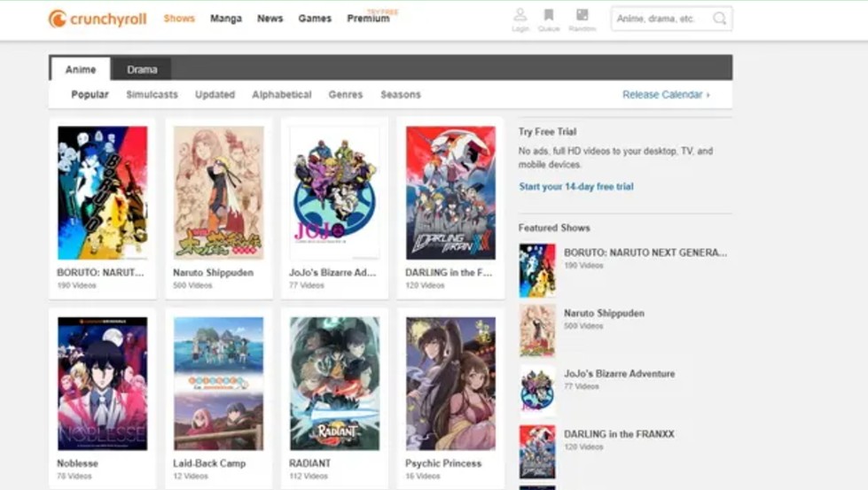Click the '16 Videos' text under Psychic Princess
The image size is (868, 490).
click(x=422, y=476)
